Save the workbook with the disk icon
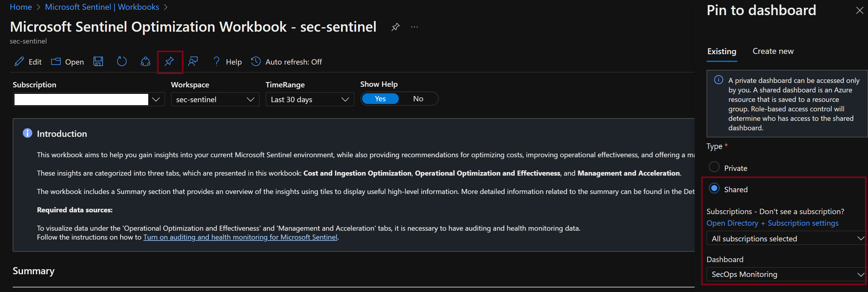Image resolution: width=868 pixels, height=292 pixels. [98, 61]
